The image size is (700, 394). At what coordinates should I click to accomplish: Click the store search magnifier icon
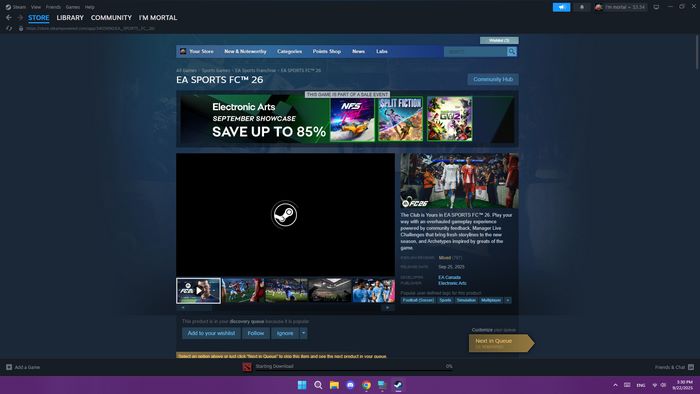coord(512,52)
